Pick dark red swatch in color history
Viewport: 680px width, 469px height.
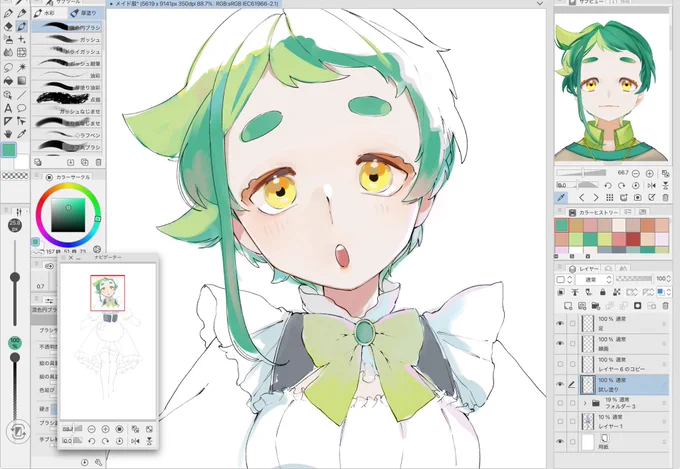pos(633,239)
